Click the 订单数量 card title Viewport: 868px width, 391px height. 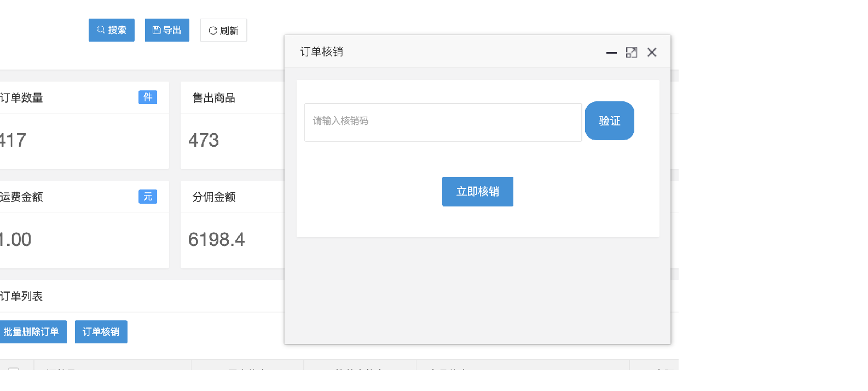(x=21, y=98)
